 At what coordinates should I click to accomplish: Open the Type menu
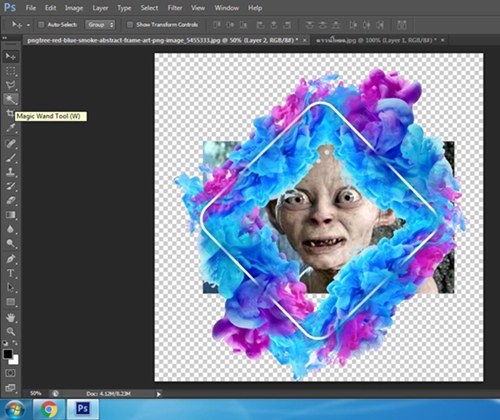click(124, 8)
